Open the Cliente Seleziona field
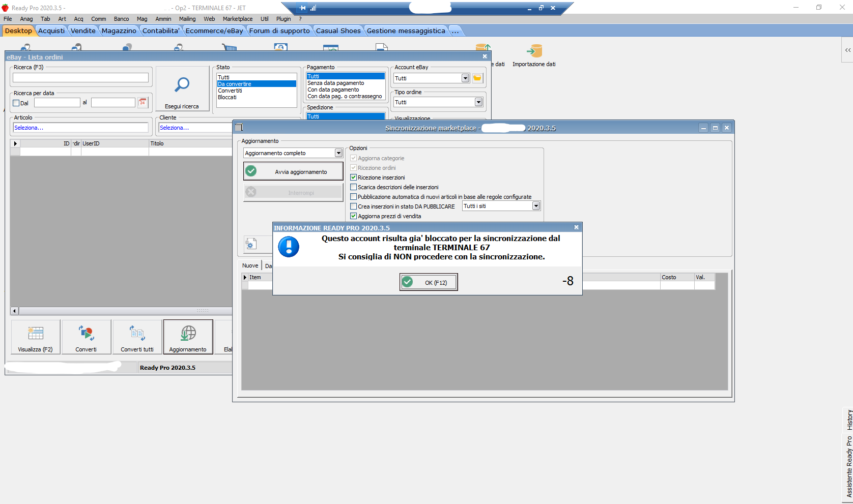Screen dimensions: 853x504 point(195,128)
